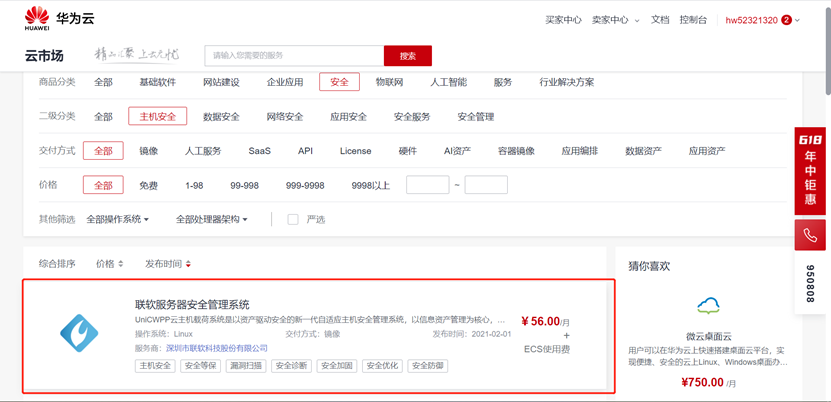
Task: Switch to 数据安全 subcategory
Action: [x=221, y=117]
